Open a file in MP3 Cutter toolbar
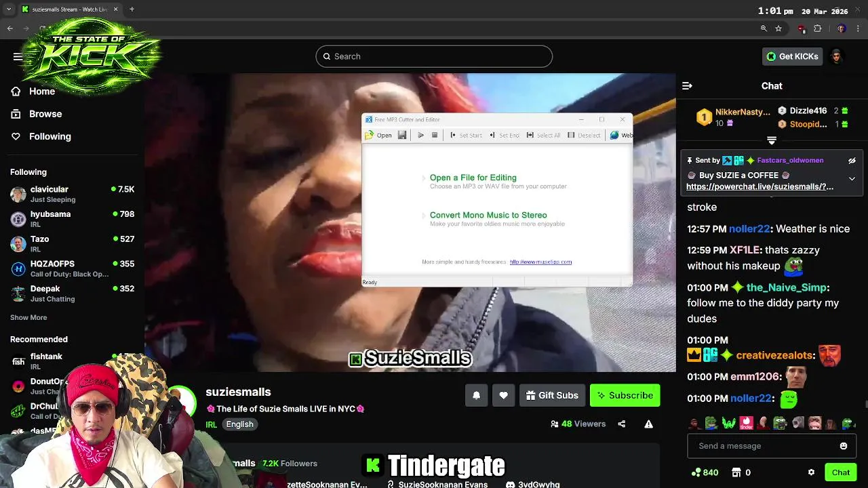Viewport: 868px width, 488px height. (x=378, y=135)
